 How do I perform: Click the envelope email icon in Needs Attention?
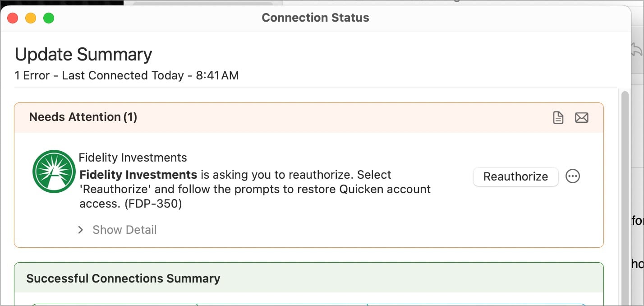(x=582, y=118)
